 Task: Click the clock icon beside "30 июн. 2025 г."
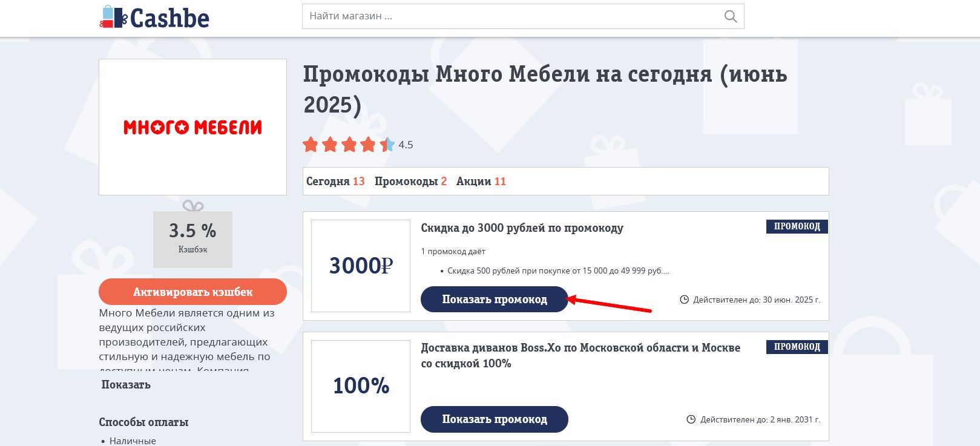685,300
